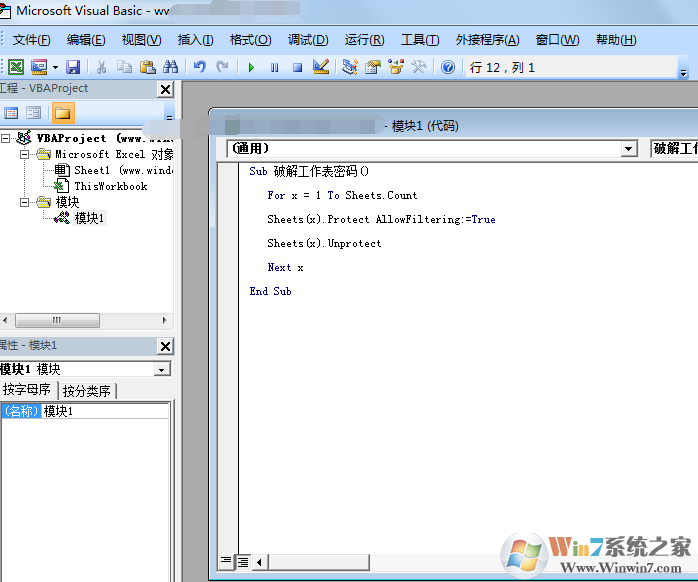The width and height of the screenshot is (698, 582).
Task: Switch to the 按分类序 tab
Action: [87, 391]
